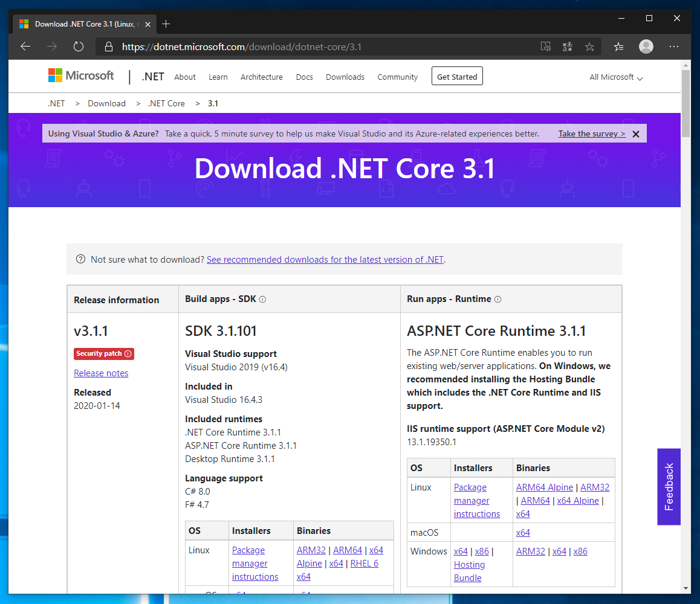Click the Microsoft logo

click(x=81, y=75)
